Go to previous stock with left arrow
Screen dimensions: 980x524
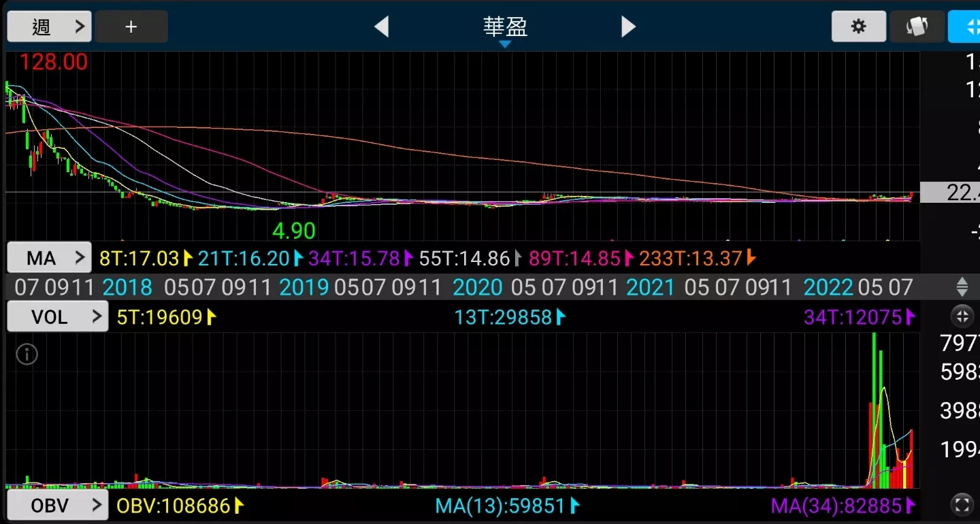point(382,27)
